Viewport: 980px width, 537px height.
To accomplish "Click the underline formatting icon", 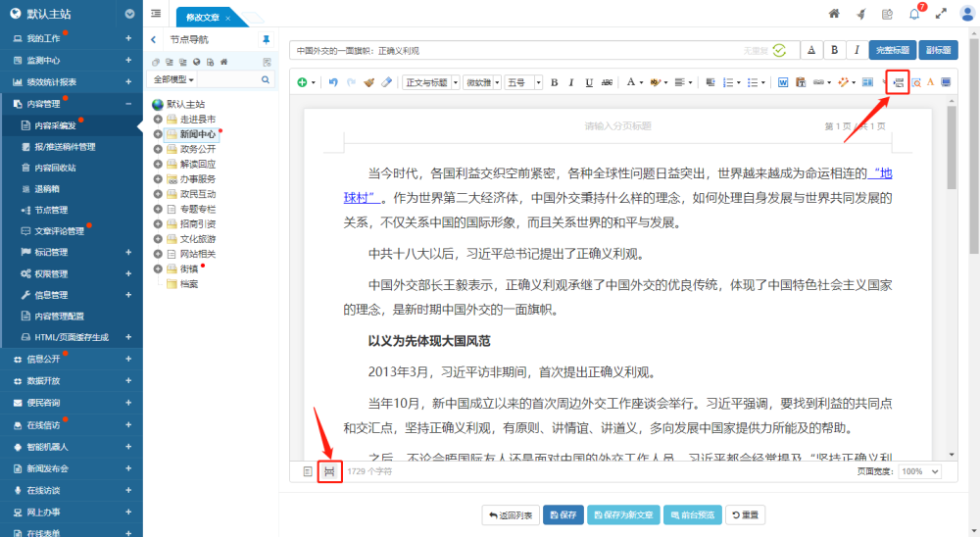I will 588,82.
